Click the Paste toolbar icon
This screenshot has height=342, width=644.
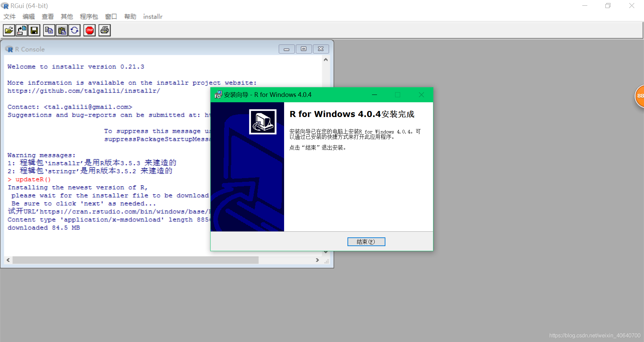[x=62, y=31]
